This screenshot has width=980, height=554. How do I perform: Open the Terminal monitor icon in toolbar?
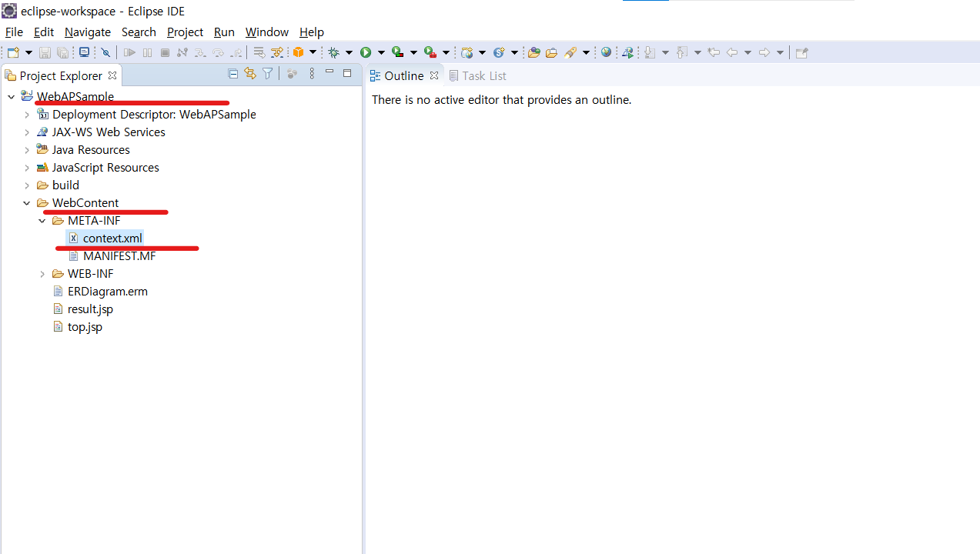tap(84, 52)
